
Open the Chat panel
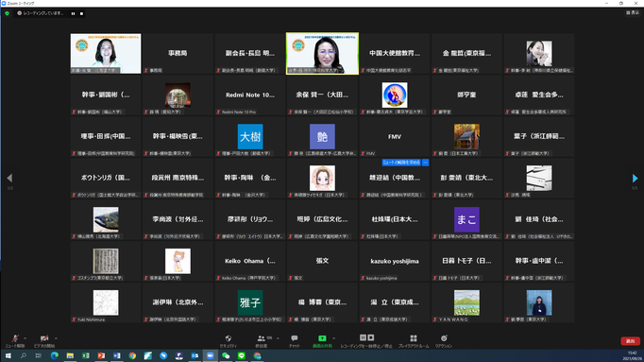pyautogui.click(x=294, y=340)
